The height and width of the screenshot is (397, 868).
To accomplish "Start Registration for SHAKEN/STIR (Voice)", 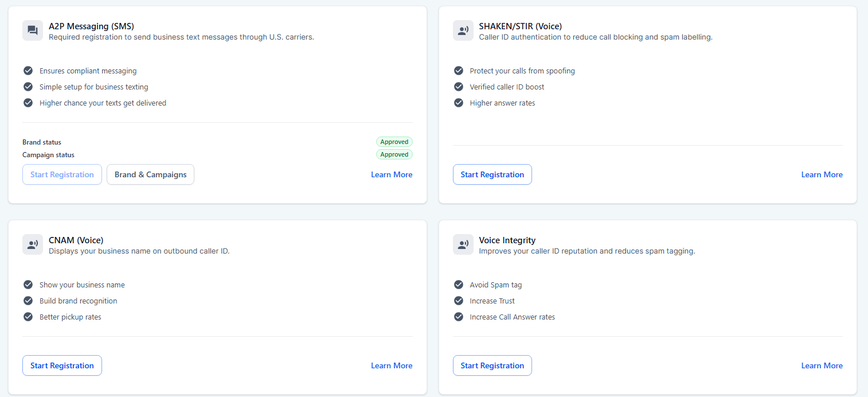I will tap(492, 174).
